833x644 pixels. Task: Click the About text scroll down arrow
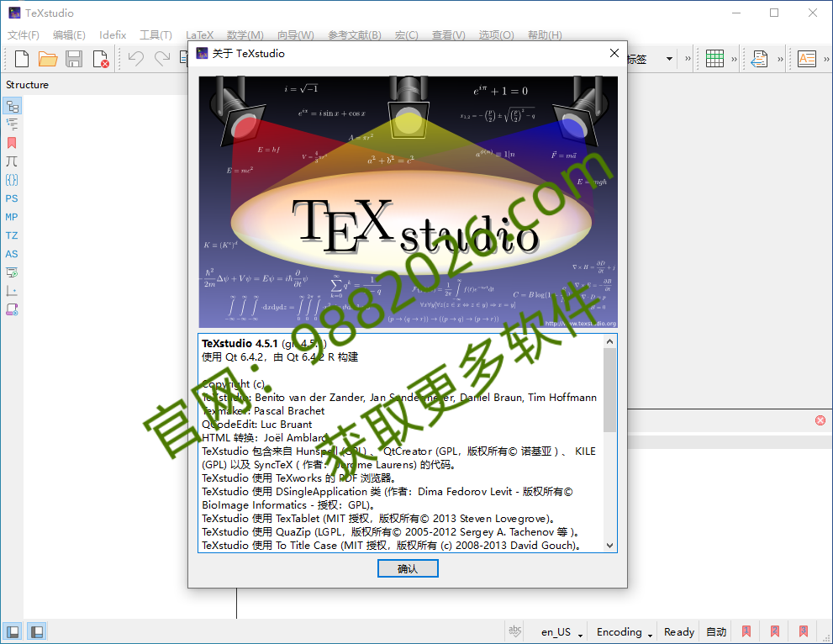610,546
